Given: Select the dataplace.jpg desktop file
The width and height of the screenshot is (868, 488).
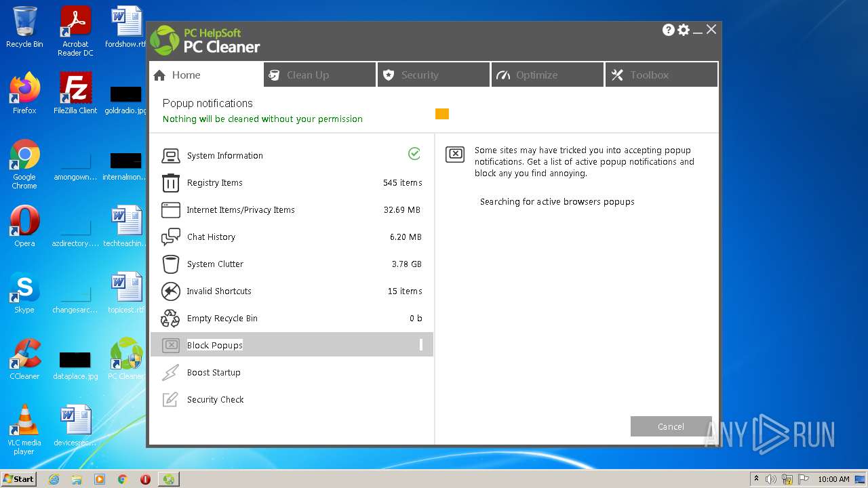Looking at the screenshot, I should pyautogui.click(x=75, y=365).
